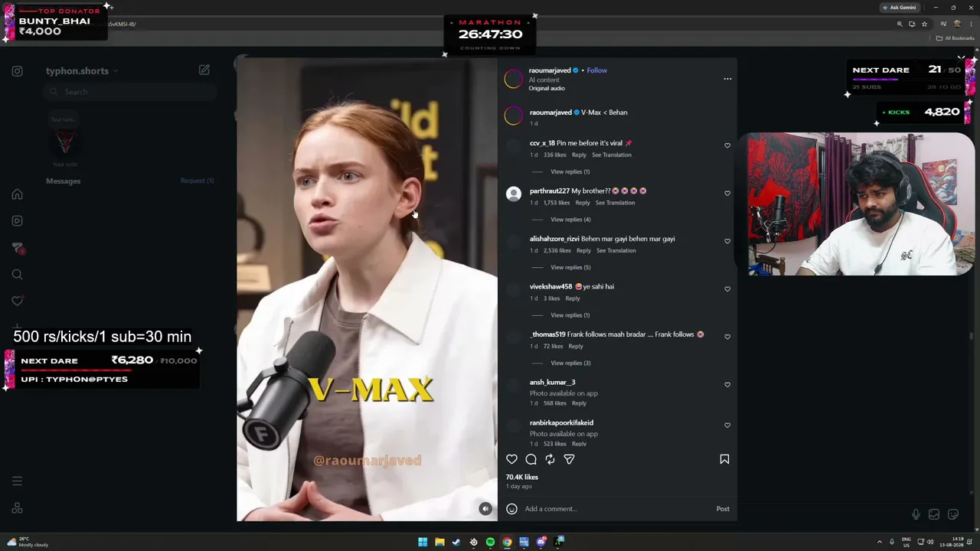This screenshot has width=980, height=551.
Task: Open All Bookmarks folder in Chrome
Action: pyautogui.click(x=954, y=38)
